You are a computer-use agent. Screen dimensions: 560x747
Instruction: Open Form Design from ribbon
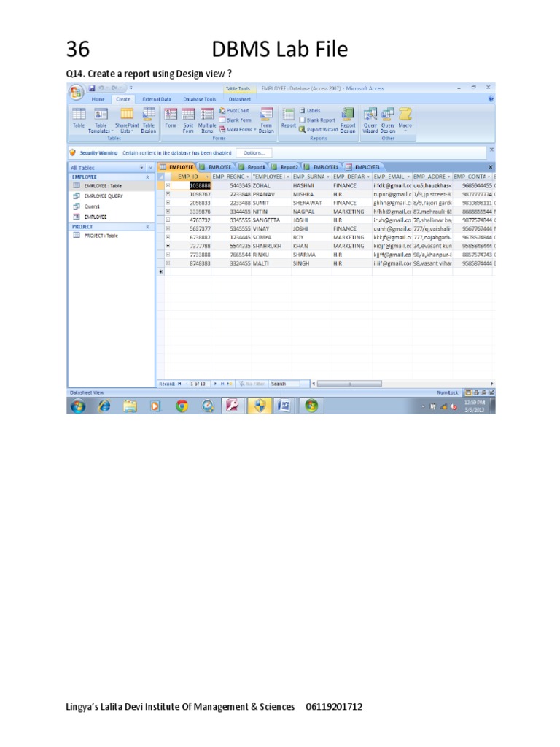266,120
